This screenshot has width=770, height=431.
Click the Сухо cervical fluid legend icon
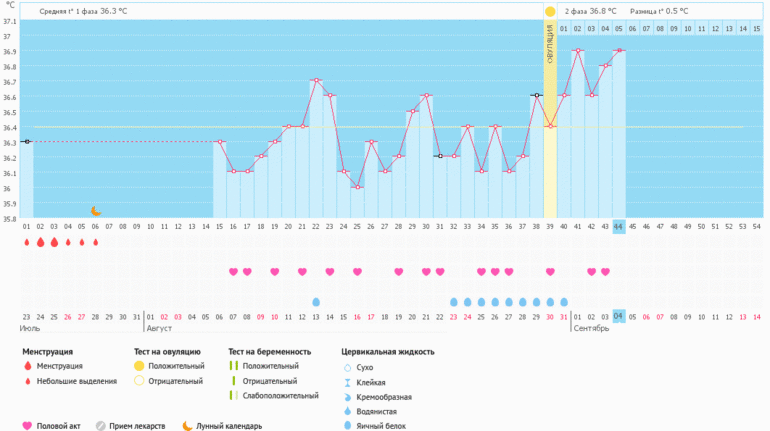point(346,367)
